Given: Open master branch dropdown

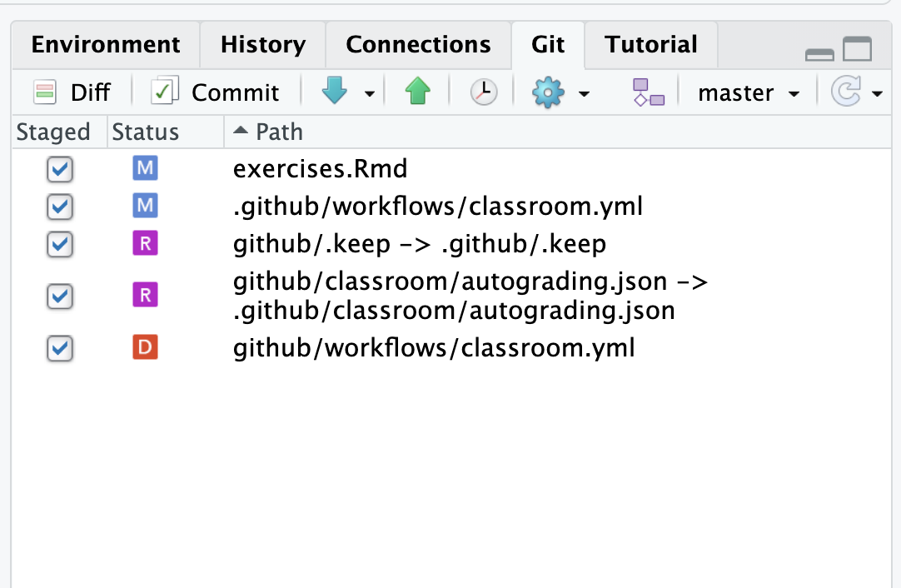Looking at the screenshot, I should click(x=748, y=92).
